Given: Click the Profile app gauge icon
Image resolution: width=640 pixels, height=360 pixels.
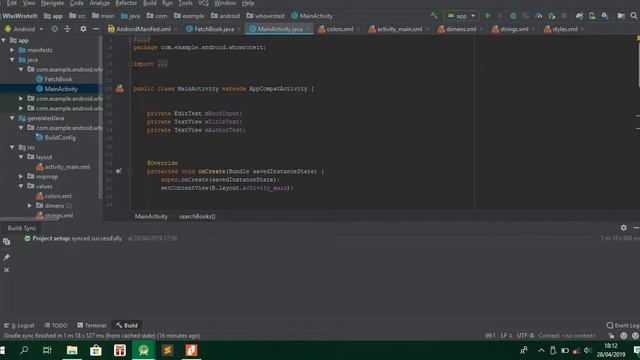Looking at the screenshot, I should [x=538, y=16].
